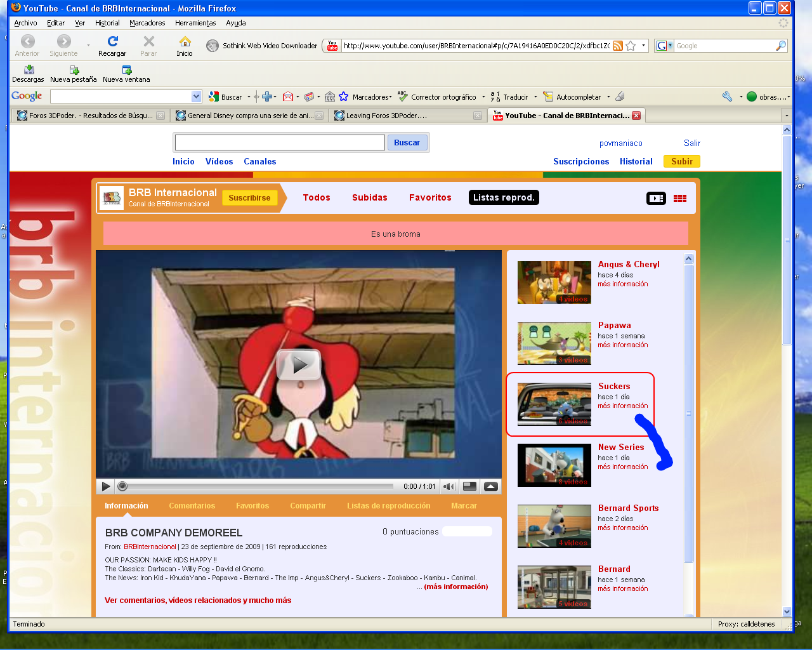Click the Salir sign-out link
812x650 pixels.
click(x=692, y=143)
